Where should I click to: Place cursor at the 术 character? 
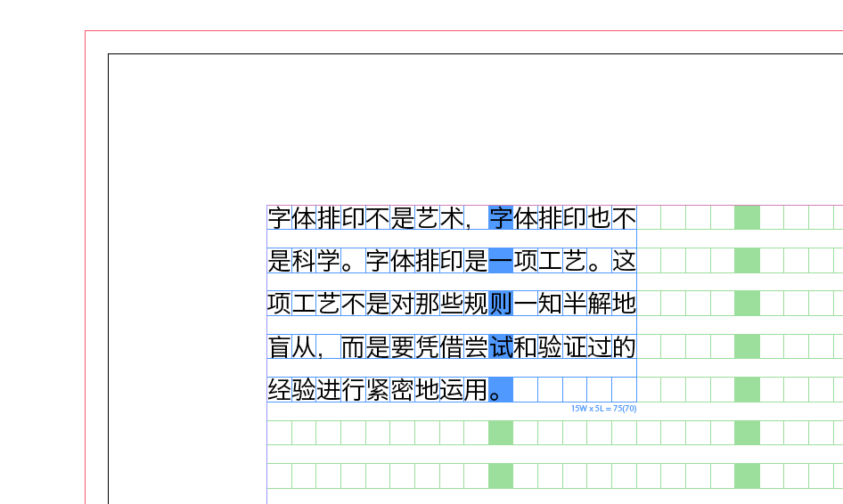click(452, 218)
